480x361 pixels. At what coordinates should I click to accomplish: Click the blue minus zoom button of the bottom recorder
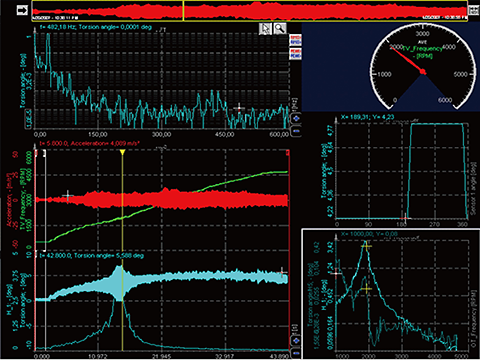pos(296,353)
